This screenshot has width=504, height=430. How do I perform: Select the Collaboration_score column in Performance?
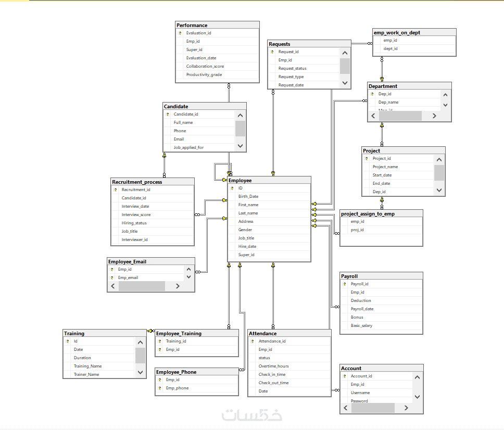point(217,67)
